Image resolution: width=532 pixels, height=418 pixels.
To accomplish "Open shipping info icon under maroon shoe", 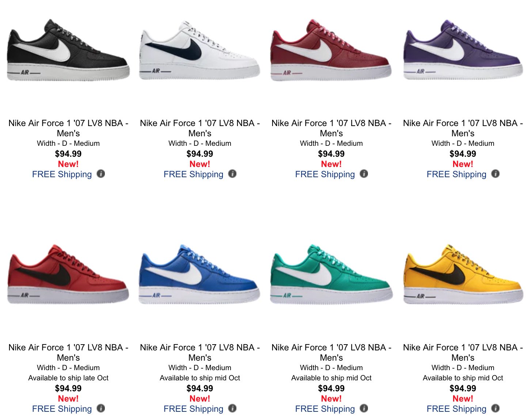I will point(364,174).
